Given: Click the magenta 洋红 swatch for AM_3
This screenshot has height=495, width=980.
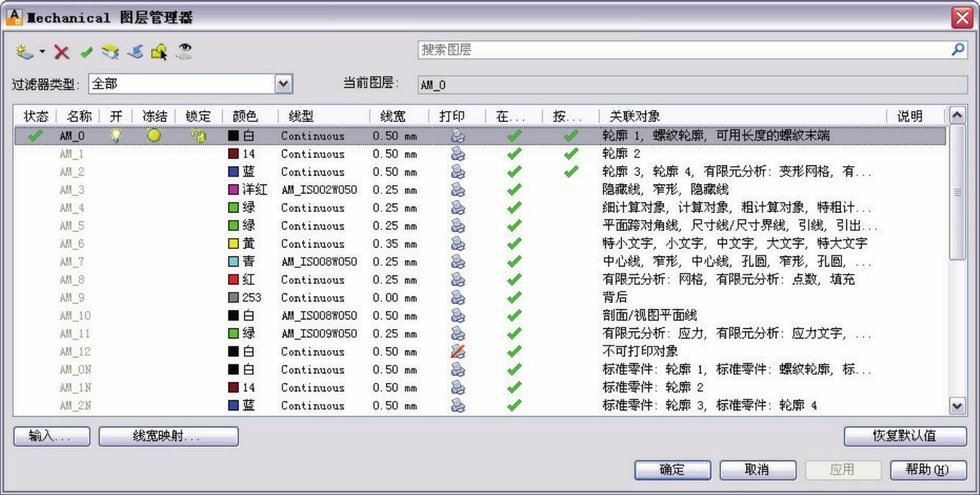Looking at the screenshot, I should click(x=234, y=190).
